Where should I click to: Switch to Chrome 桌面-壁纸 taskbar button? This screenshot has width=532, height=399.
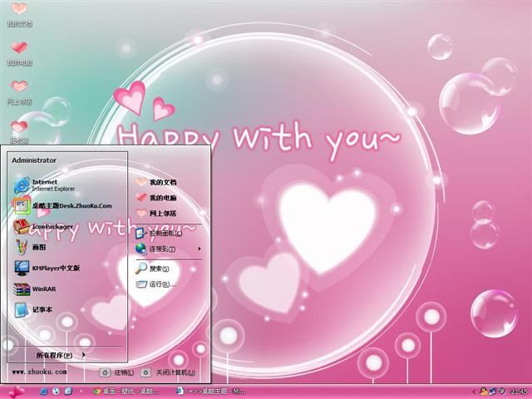click(x=126, y=392)
